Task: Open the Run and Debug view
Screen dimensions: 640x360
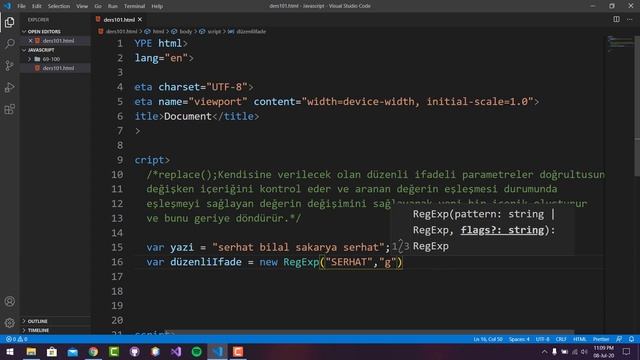Action: point(9,87)
